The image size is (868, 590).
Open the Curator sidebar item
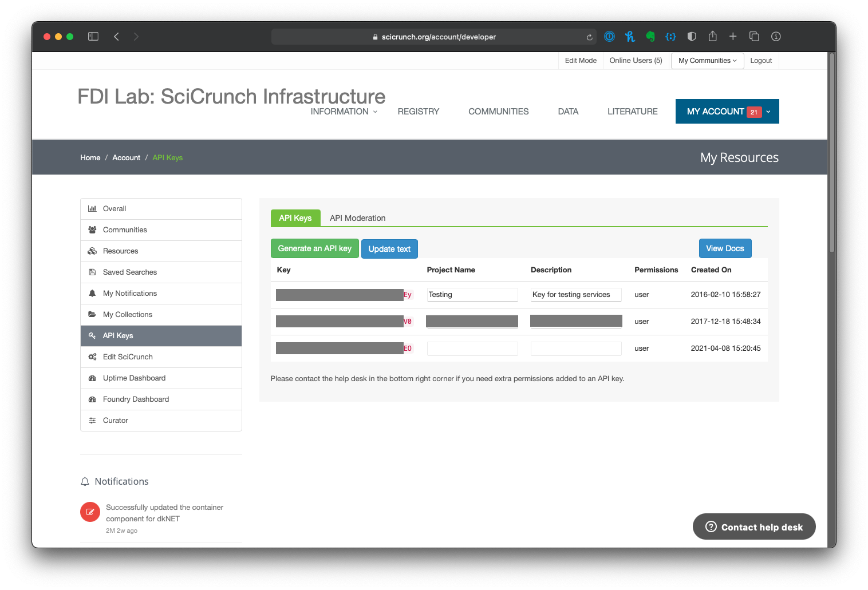coord(115,420)
